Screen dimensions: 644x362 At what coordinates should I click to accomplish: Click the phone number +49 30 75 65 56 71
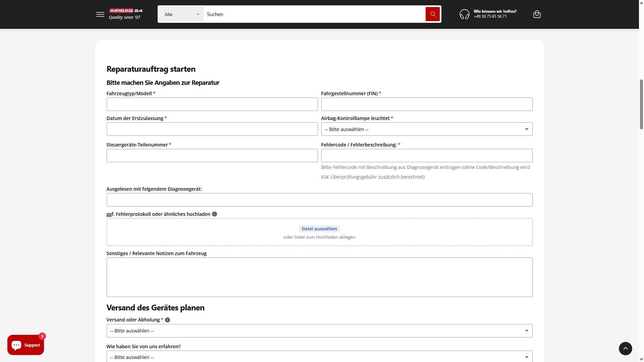tap(490, 16)
